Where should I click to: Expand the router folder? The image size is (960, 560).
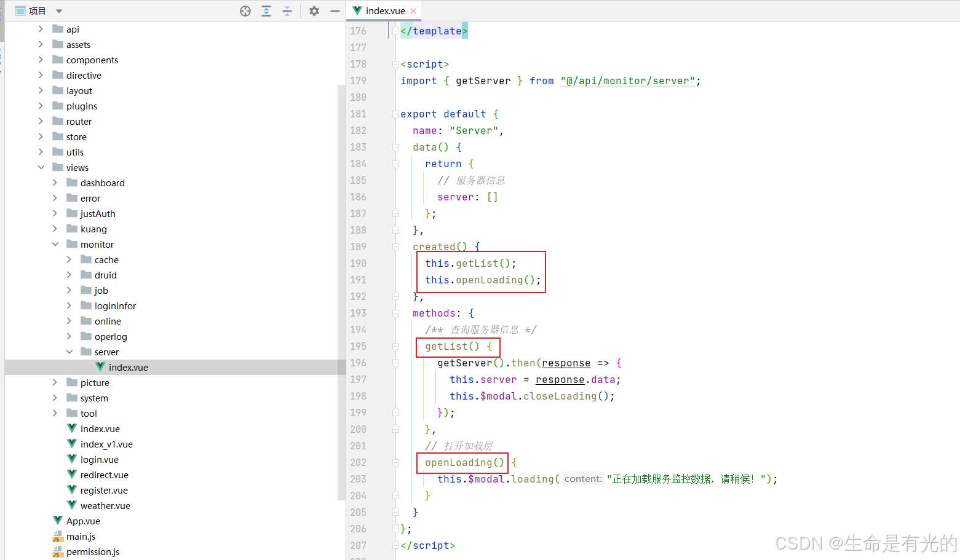point(41,121)
